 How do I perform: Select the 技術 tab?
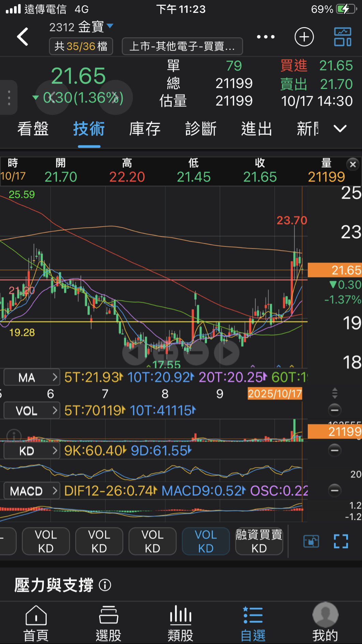point(89,129)
